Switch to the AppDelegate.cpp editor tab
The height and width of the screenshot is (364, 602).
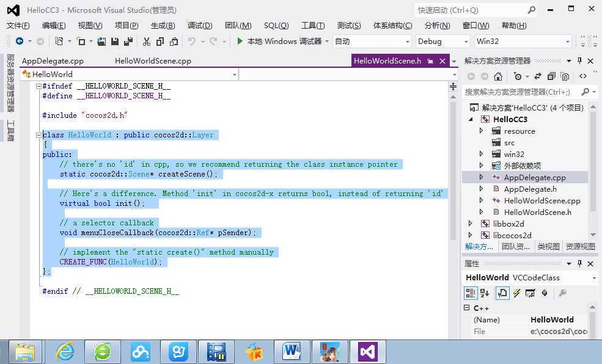pyautogui.click(x=53, y=61)
